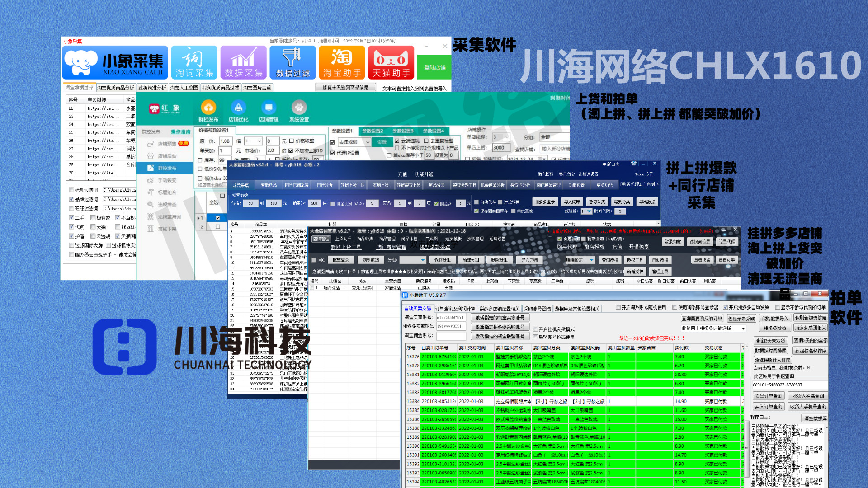Click 原价 1.08 multiplier input in 红象

[x=226, y=141]
